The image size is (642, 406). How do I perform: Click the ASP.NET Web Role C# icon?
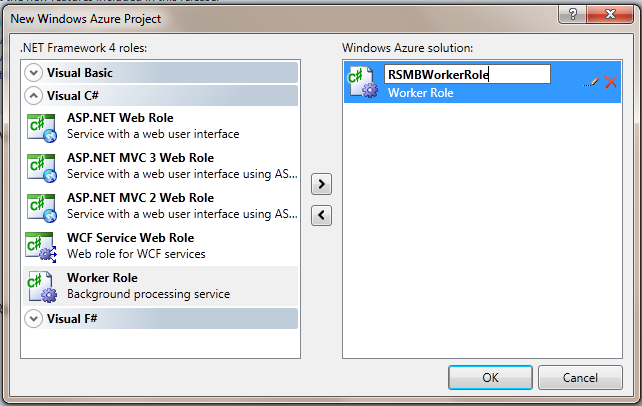[x=41, y=128]
